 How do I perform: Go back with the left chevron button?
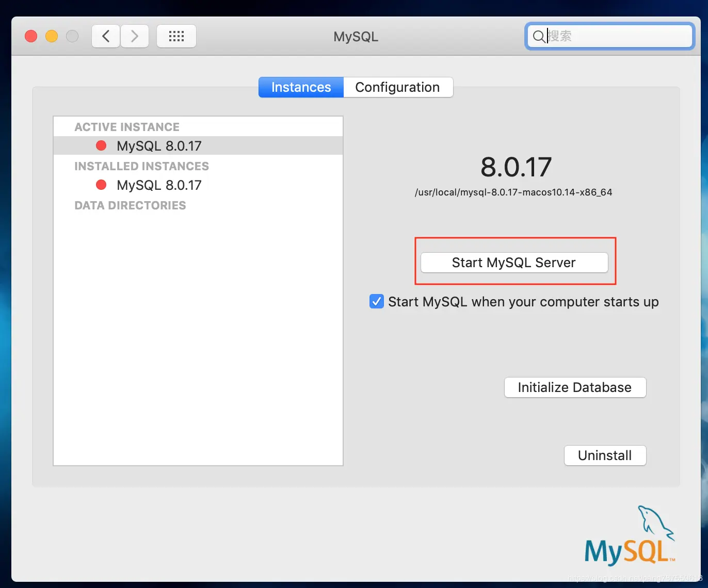pyautogui.click(x=106, y=36)
